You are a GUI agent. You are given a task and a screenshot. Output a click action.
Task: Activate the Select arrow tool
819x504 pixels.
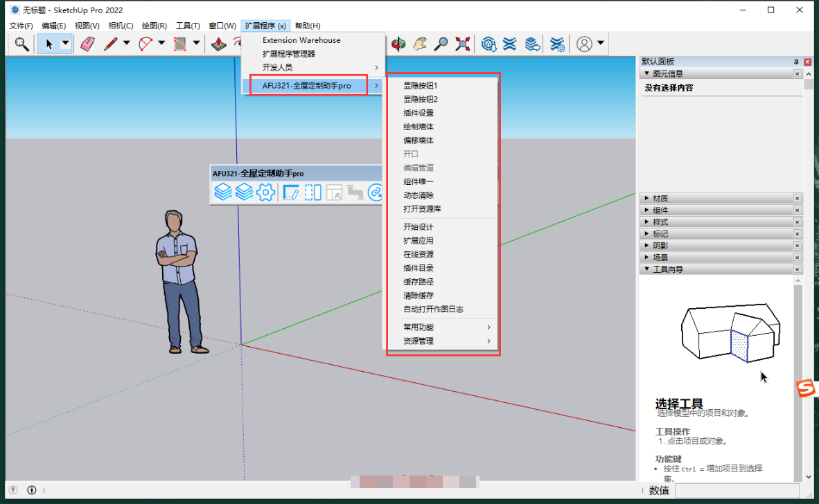[49, 44]
